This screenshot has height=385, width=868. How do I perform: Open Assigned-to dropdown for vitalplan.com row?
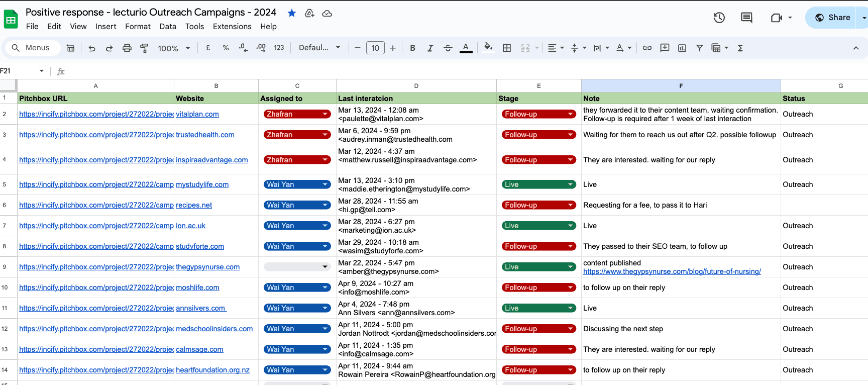coord(297,114)
